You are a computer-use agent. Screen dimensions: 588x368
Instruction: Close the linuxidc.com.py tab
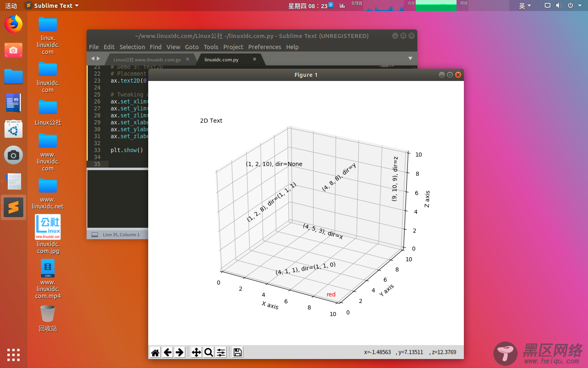pyautogui.click(x=254, y=59)
